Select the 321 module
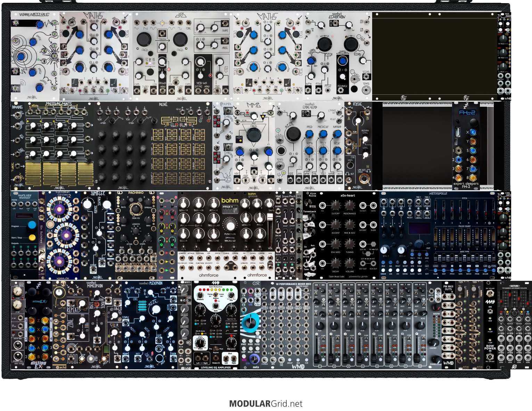 pyautogui.click(x=167, y=235)
